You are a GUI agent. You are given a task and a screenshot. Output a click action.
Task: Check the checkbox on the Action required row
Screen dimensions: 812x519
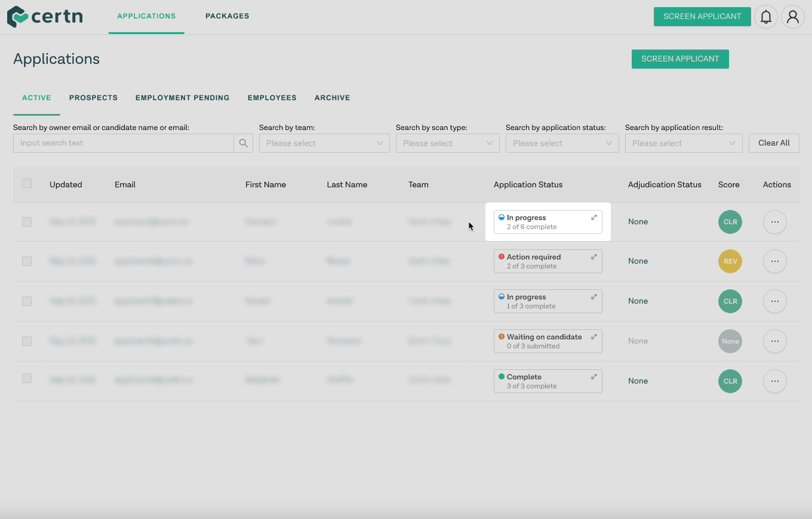26,261
